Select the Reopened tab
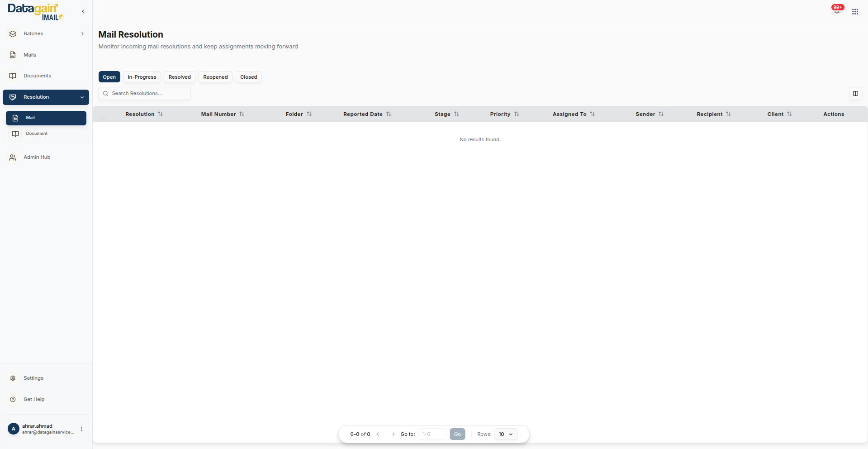 click(x=215, y=77)
